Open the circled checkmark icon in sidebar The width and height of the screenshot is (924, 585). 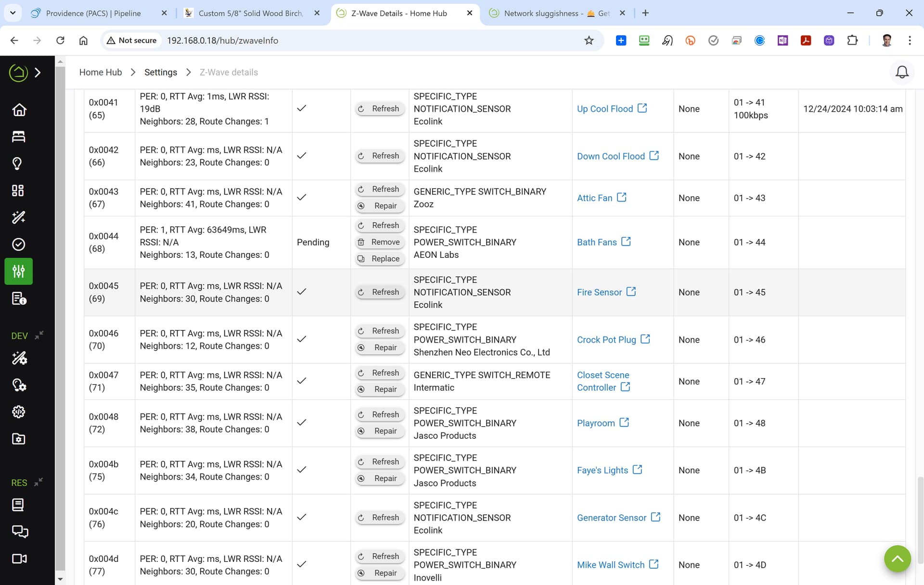(x=19, y=244)
